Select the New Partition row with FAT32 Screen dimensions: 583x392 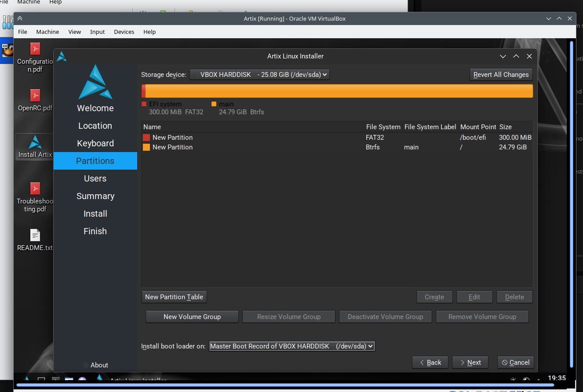(337, 138)
